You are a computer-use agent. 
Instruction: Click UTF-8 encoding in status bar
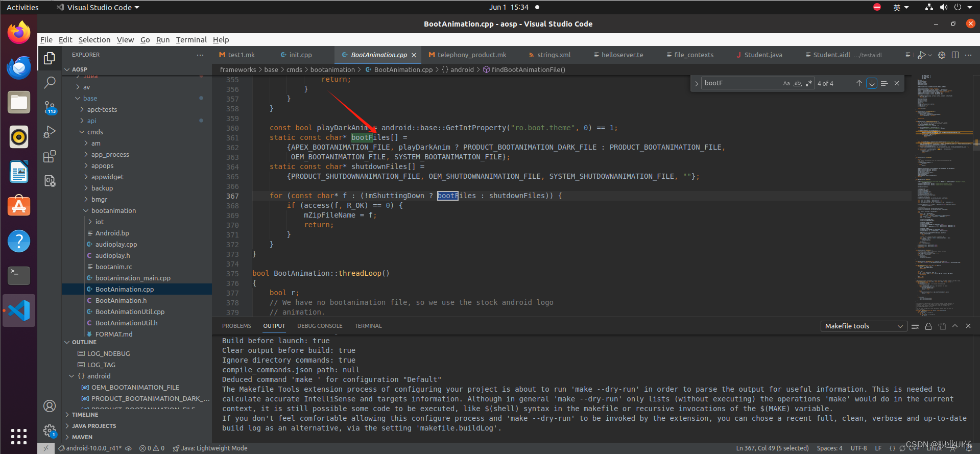click(x=858, y=448)
